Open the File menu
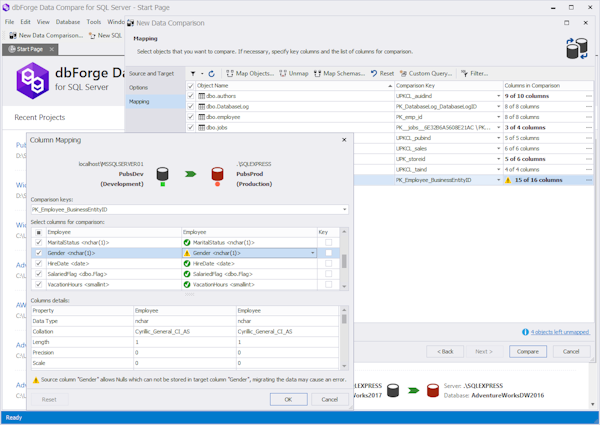Viewport: 600px width, 425px height. pos(9,22)
